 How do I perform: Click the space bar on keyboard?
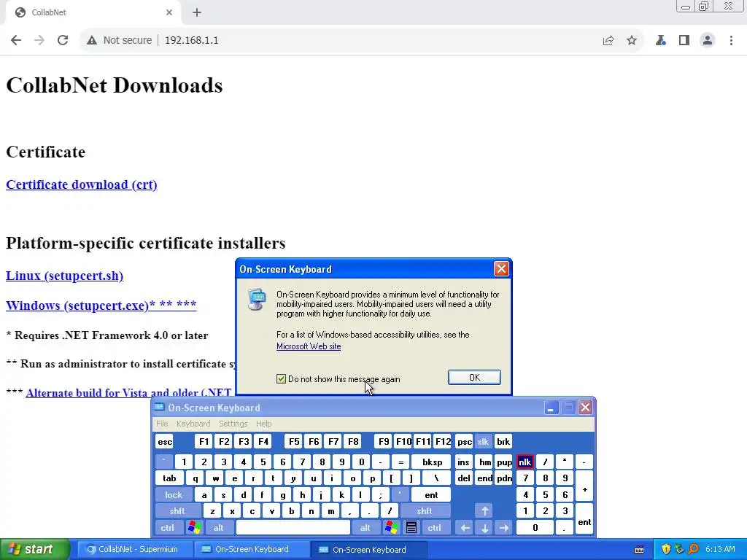[x=293, y=528]
